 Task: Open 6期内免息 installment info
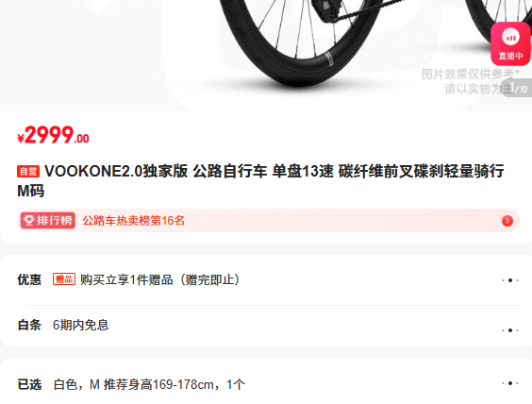coord(81,326)
